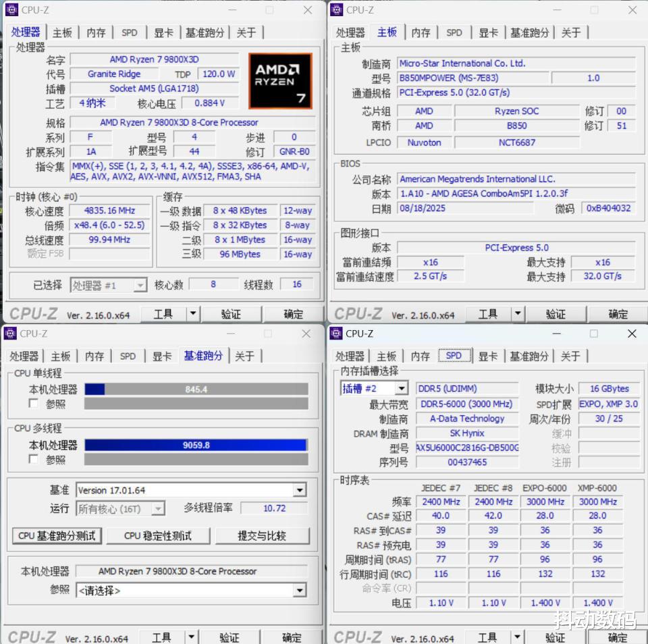Image resolution: width=648 pixels, height=644 pixels.
Task: Click BIOS date 08/18/2025
Action: click(465, 208)
